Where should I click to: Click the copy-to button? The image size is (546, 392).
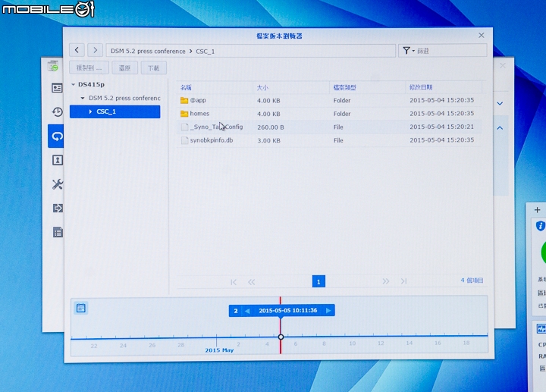pos(89,68)
